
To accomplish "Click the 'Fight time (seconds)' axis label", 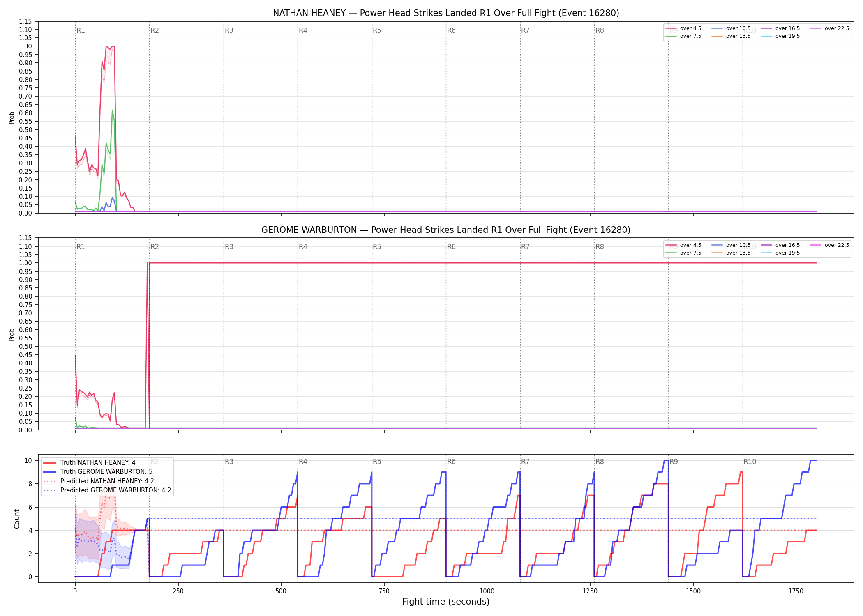I will pos(446,602).
